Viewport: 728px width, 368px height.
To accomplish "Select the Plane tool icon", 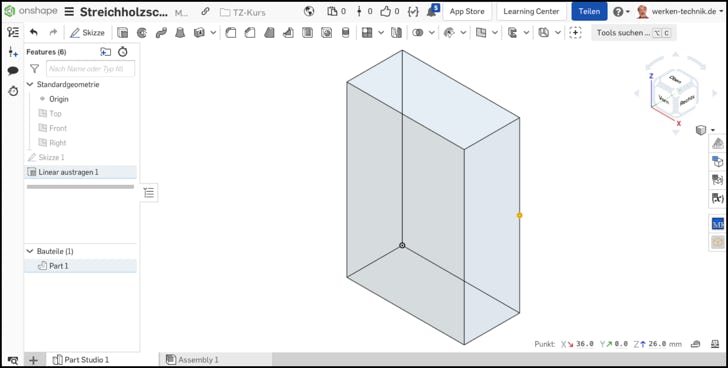I will tap(481, 32).
